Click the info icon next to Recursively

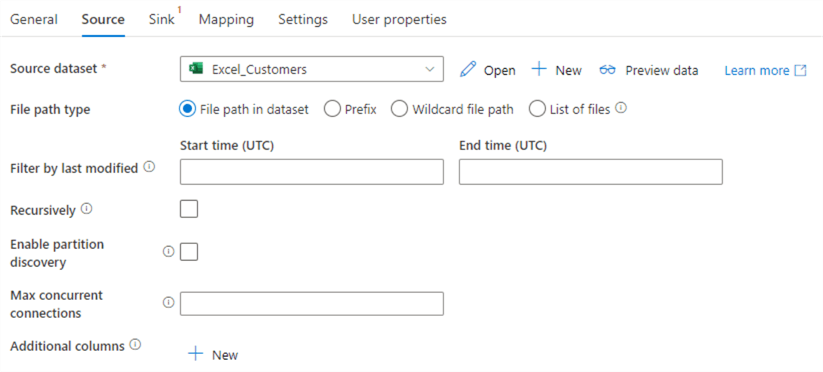87,209
